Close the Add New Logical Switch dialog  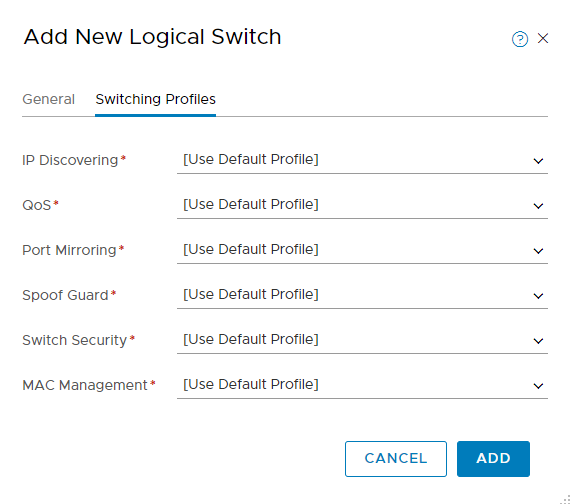coord(543,38)
